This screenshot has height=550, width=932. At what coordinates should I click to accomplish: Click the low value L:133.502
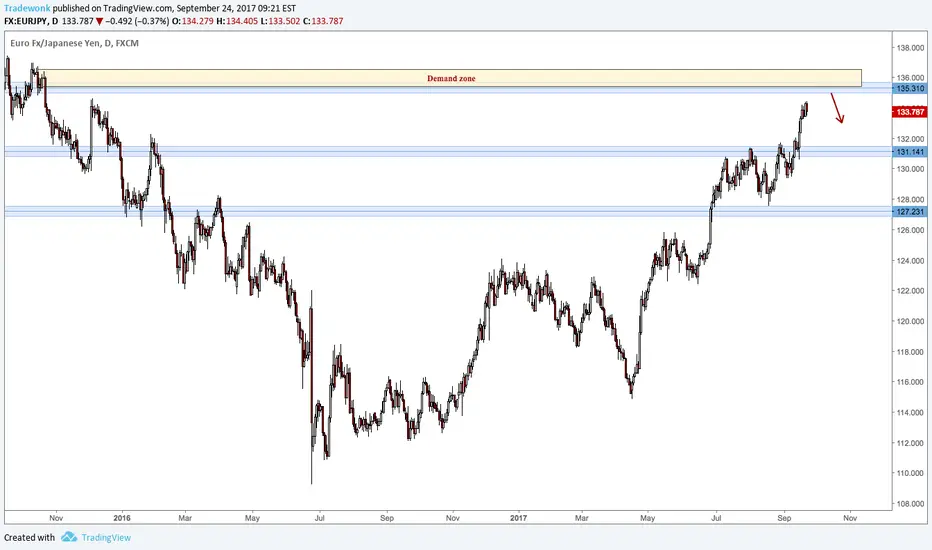(281, 21)
